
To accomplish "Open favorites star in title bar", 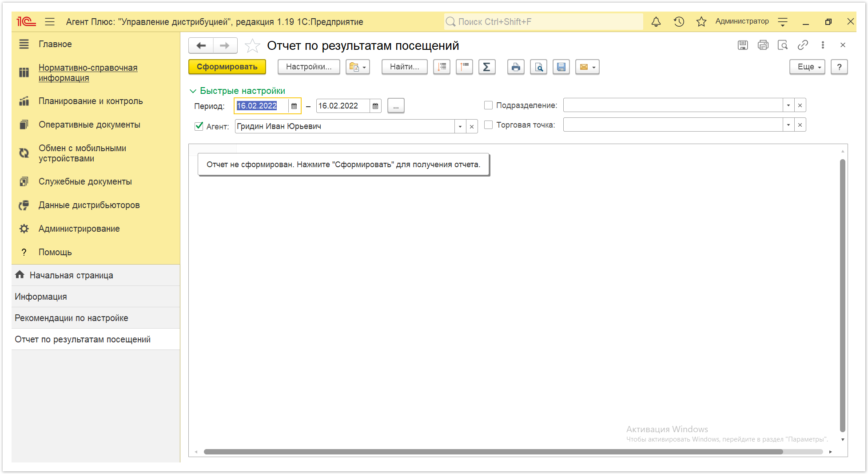I will (x=701, y=21).
